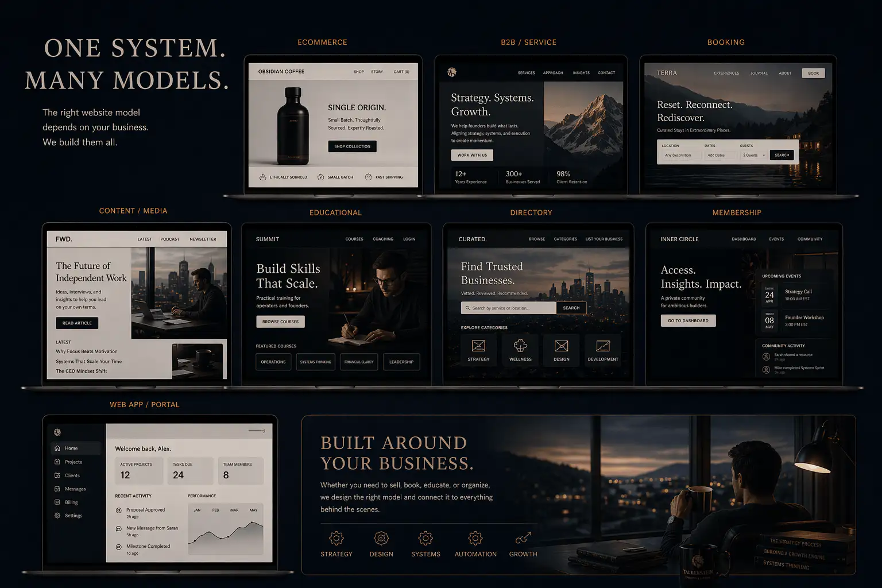
Task: Click the Automation gear icon near the bottom
Action: [475, 538]
